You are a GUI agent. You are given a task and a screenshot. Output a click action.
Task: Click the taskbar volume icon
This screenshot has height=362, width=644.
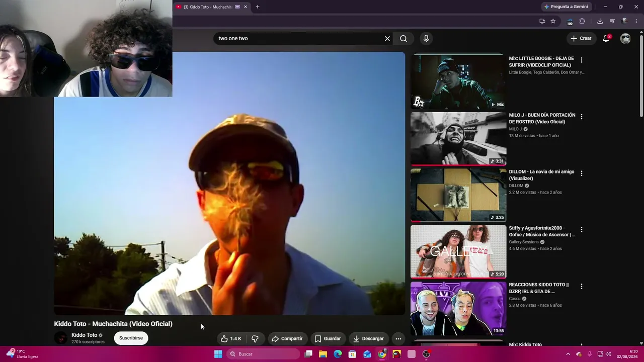point(608,354)
